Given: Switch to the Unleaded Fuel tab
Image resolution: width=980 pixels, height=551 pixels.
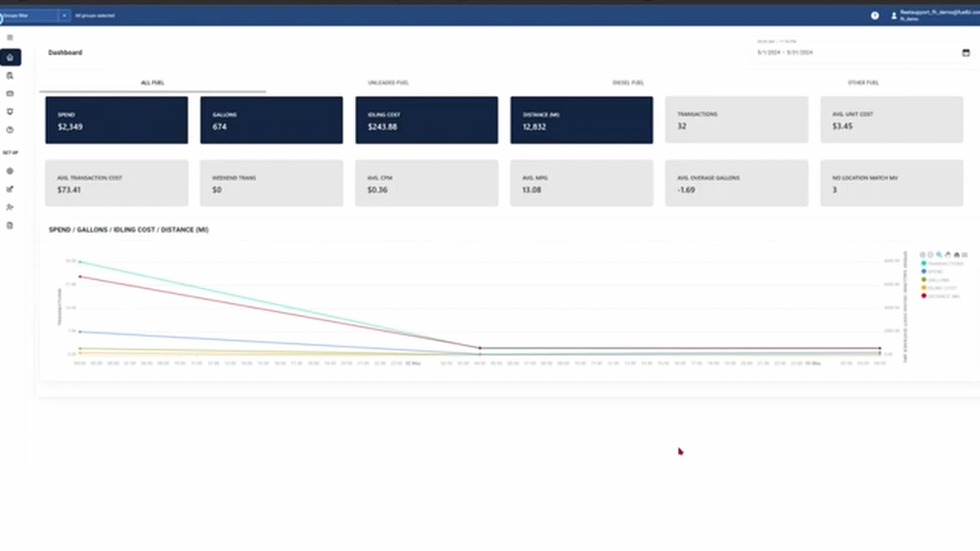Looking at the screenshot, I should point(388,83).
